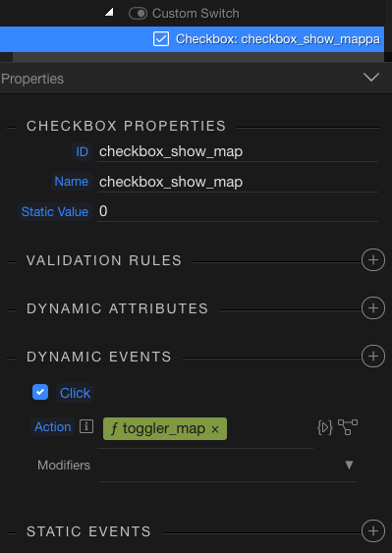The width and height of the screenshot is (392, 553).
Task: Click the Custom Switch toggle icon
Action: (138, 14)
